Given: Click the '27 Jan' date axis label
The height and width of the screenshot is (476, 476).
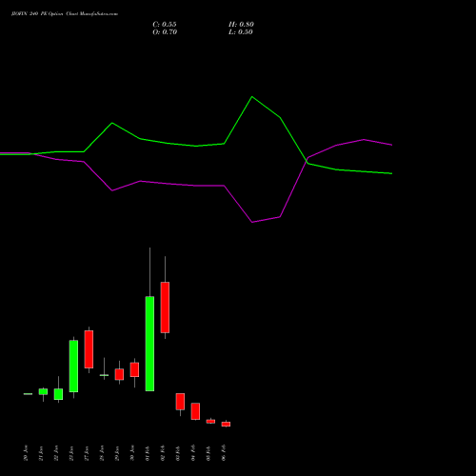Looking at the screenshot, I should point(87,453).
